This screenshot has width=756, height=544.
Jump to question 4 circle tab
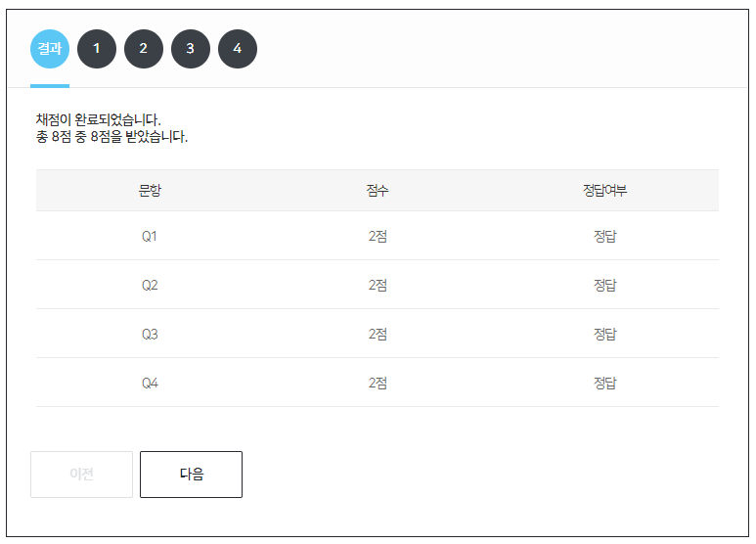[238, 49]
